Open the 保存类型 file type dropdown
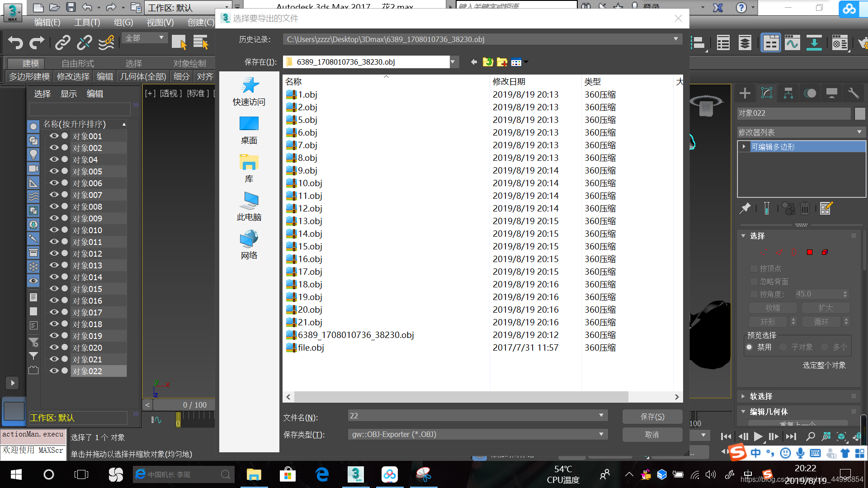Viewport: 868px width, 488px height. 601,434
